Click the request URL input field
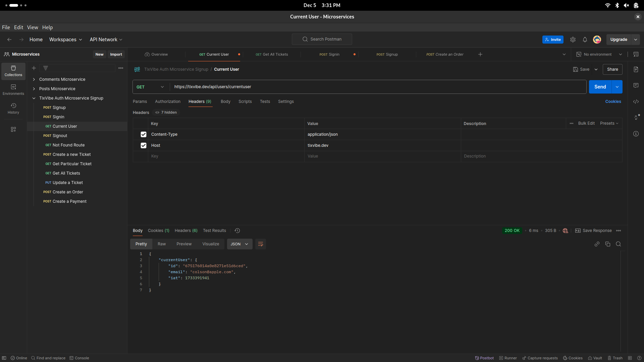Image resolution: width=644 pixels, height=362 pixels. click(378, 87)
